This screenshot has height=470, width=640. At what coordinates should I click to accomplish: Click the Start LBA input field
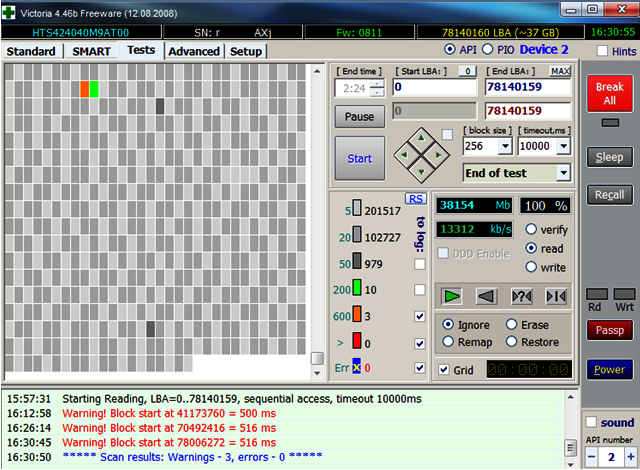434,88
